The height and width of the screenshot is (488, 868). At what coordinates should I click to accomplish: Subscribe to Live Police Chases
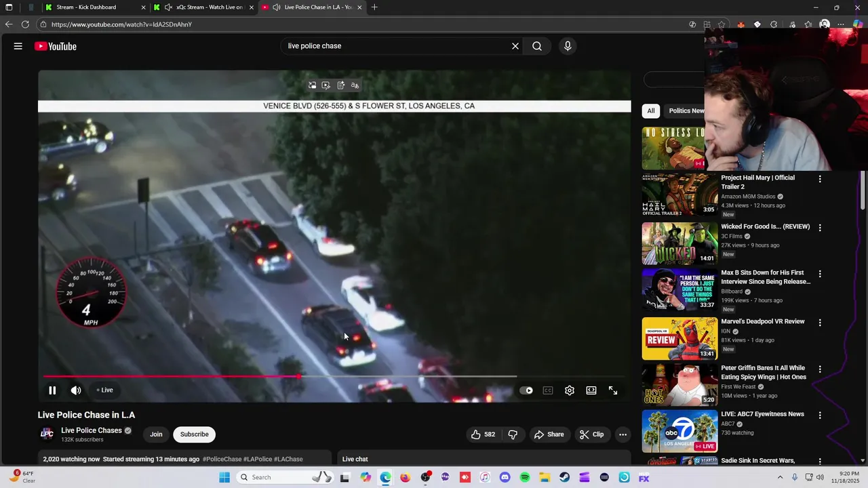[195, 434]
